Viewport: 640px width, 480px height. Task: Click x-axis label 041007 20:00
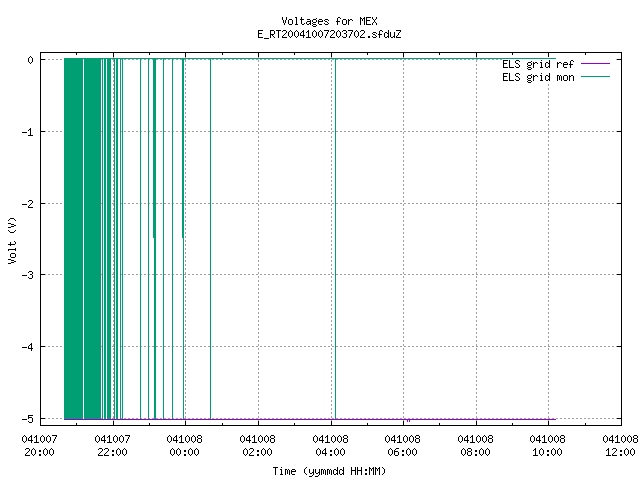pyautogui.click(x=40, y=446)
